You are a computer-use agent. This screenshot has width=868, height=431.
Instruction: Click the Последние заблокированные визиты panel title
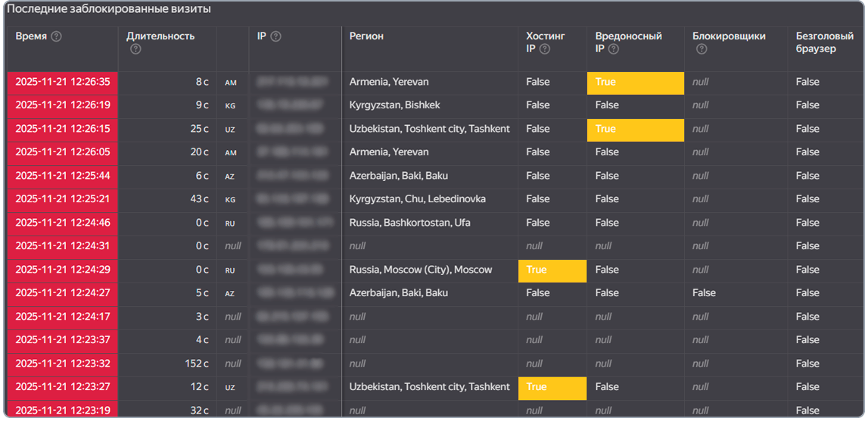[x=109, y=10]
